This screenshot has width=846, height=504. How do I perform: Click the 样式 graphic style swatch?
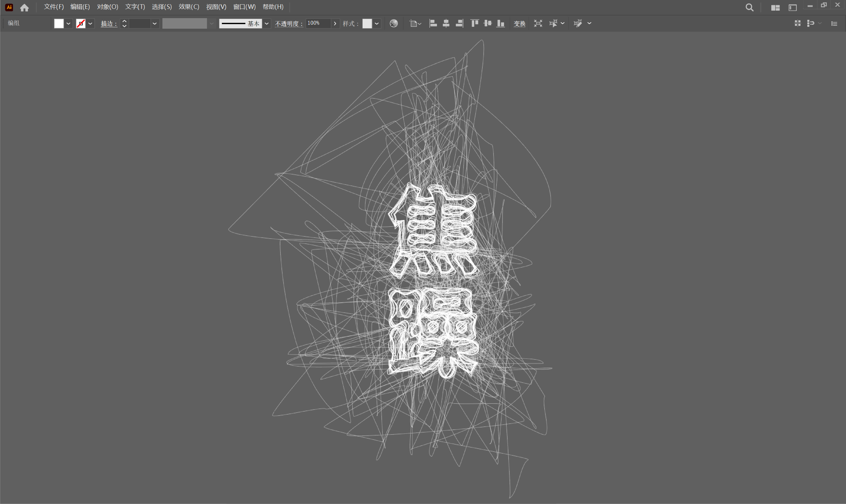click(367, 23)
